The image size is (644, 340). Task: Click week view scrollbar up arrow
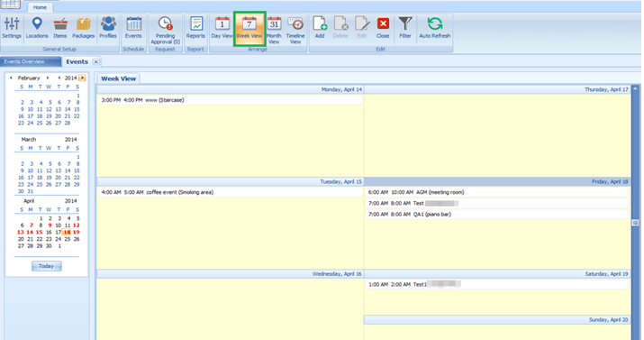[x=635, y=88]
